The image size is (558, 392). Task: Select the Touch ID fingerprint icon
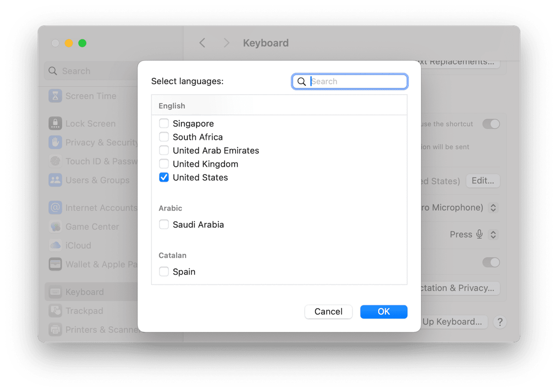[x=56, y=161]
